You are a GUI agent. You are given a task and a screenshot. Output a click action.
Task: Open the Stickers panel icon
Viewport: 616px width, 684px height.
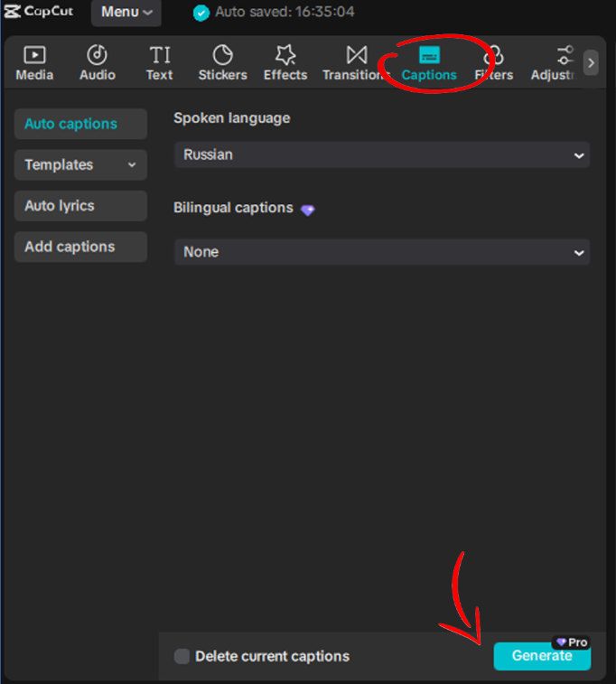[x=223, y=55]
